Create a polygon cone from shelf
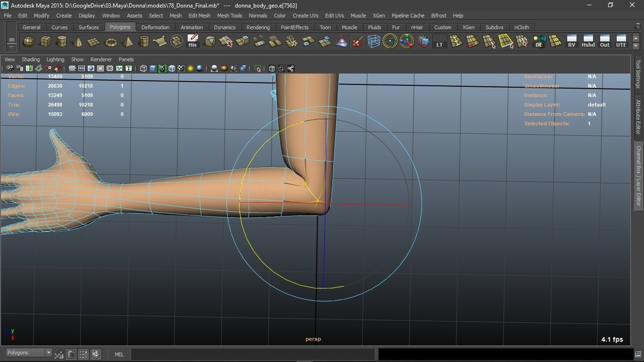644x362 pixels. [x=78, y=41]
